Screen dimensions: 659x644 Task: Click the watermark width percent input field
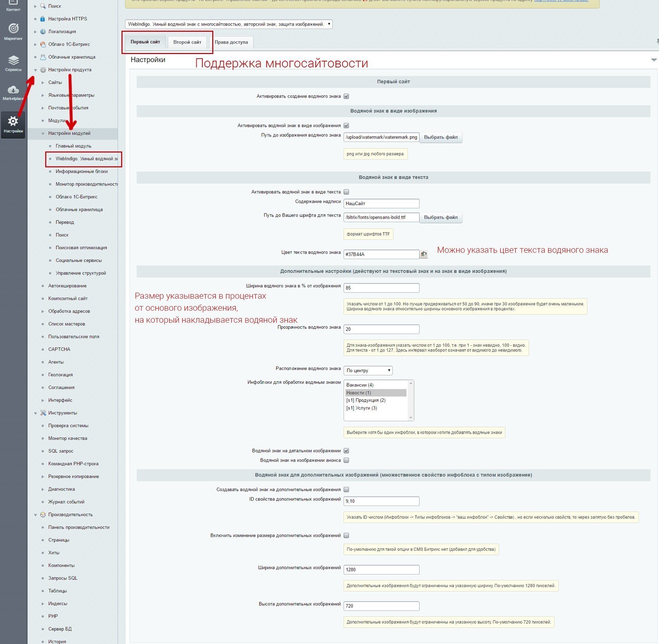pos(381,288)
